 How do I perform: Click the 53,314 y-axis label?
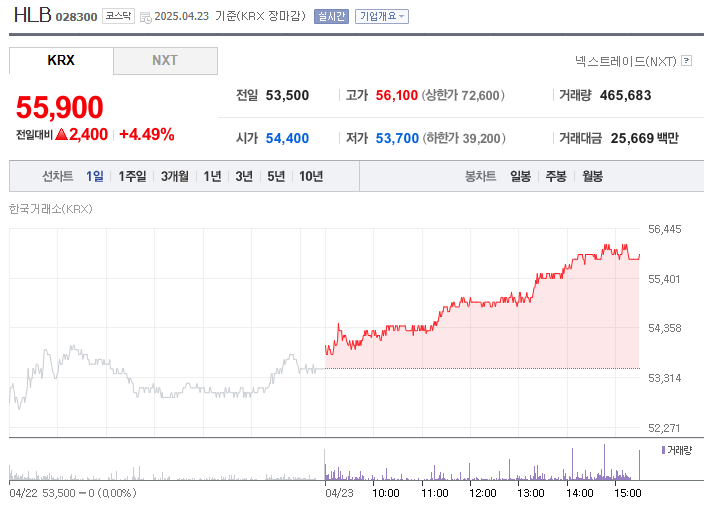[x=664, y=378]
